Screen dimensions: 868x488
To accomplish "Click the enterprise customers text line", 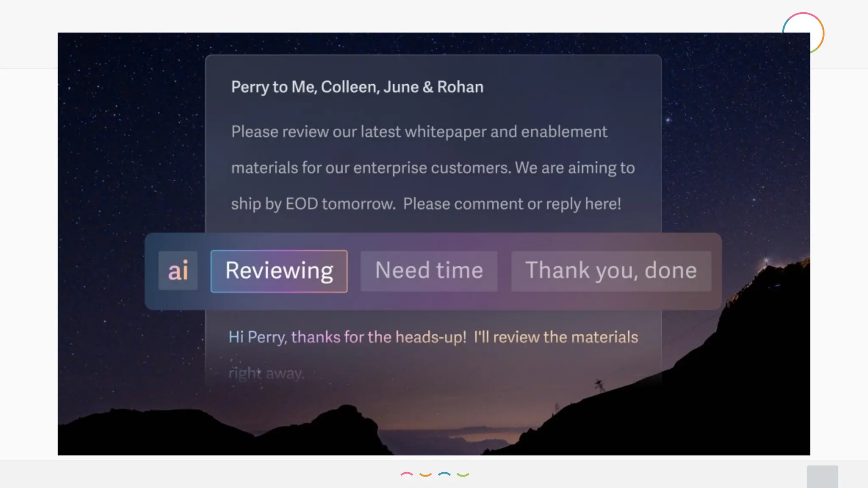I will click(x=432, y=168).
